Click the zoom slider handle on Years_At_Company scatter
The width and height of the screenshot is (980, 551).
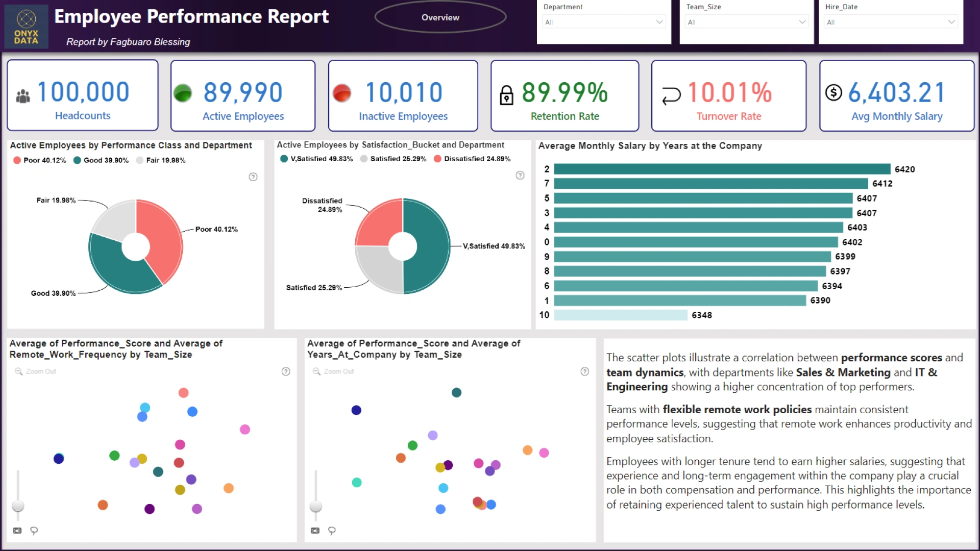tap(316, 506)
